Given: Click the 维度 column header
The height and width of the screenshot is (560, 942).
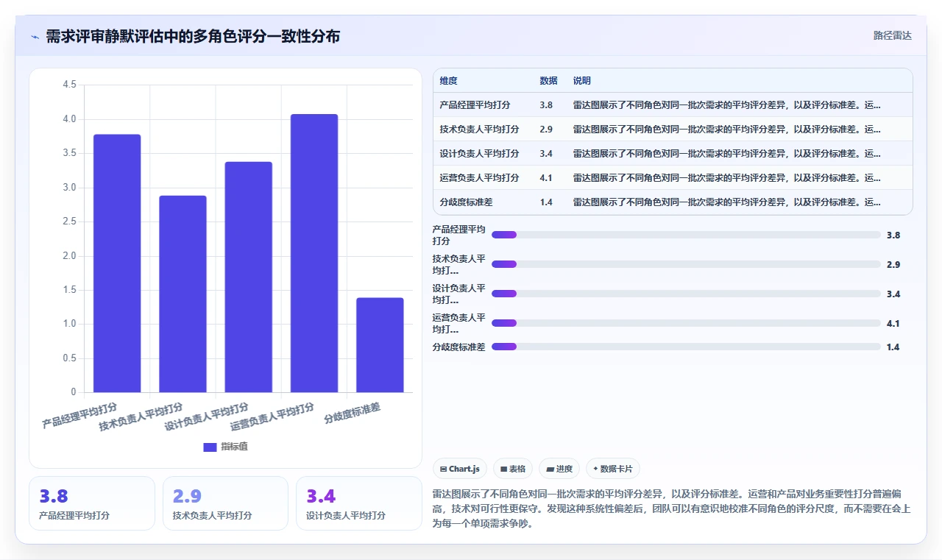Looking at the screenshot, I should click(x=448, y=81).
